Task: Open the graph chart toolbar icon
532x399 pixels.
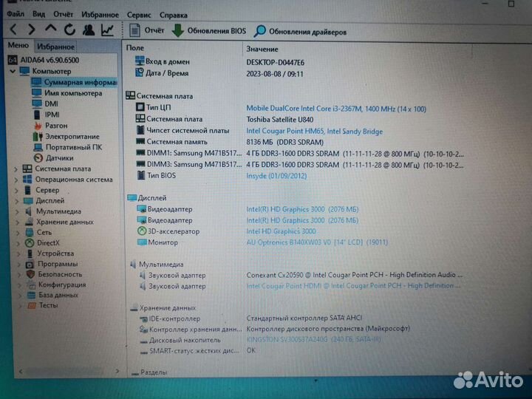Action: click(108, 30)
